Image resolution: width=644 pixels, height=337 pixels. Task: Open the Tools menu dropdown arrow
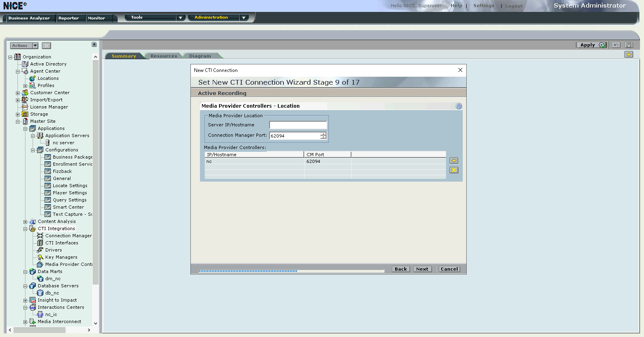pyautogui.click(x=180, y=17)
